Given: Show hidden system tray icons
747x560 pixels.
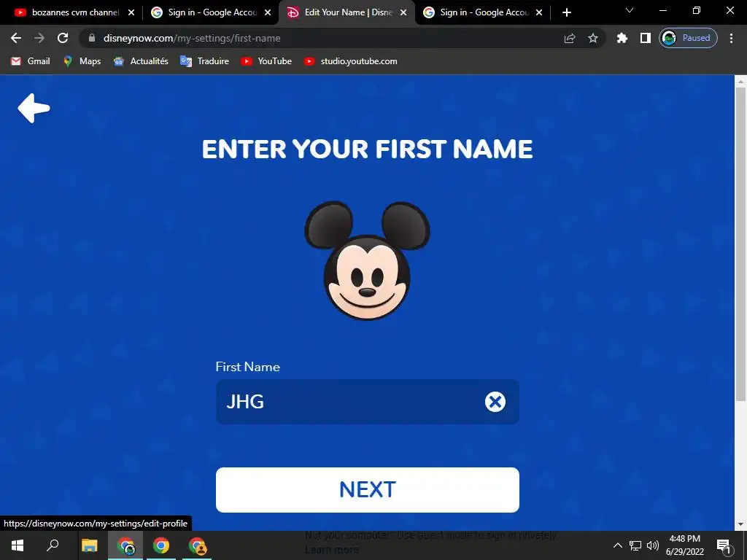Looking at the screenshot, I should [617, 545].
